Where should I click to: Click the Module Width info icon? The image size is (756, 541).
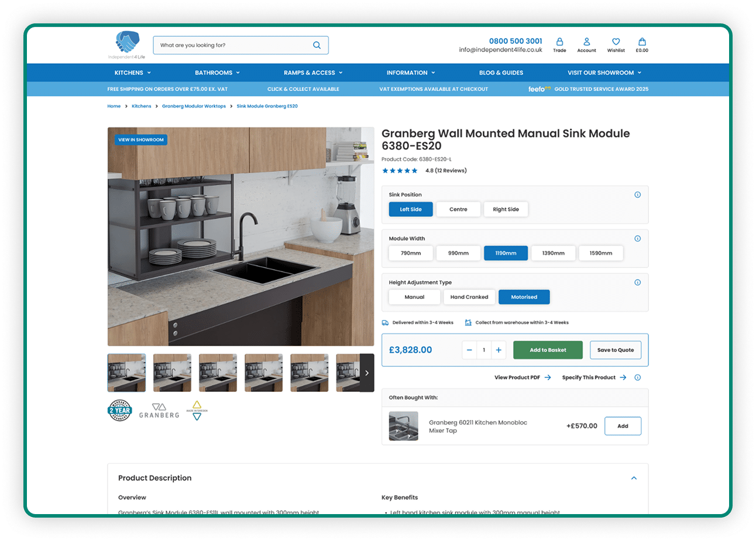[637, 239]
